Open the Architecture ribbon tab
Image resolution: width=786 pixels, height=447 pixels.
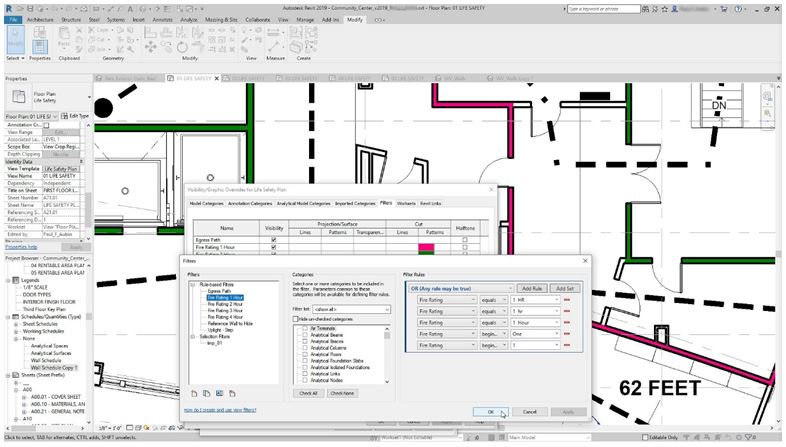(40, 20)
